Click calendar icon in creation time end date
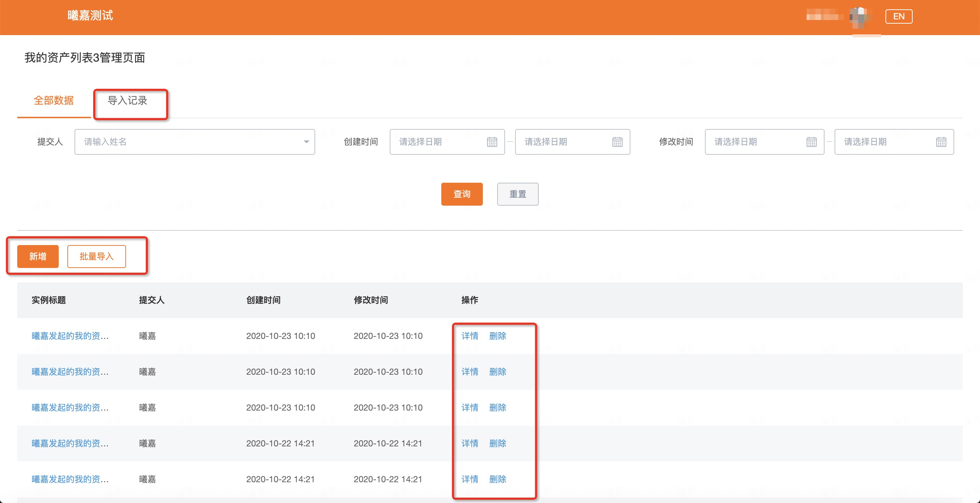This screenshot has height=503, width=980. pos(617,142)
